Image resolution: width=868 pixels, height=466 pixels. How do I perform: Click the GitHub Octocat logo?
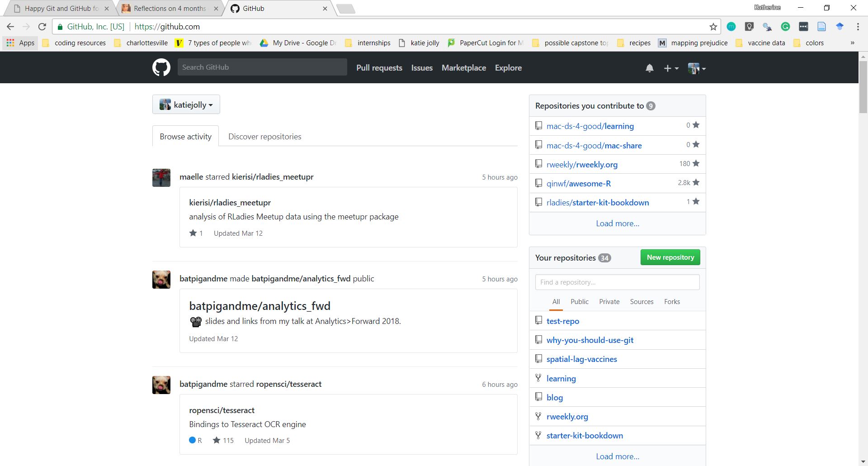pyautogui.click(x=161, y=67)
